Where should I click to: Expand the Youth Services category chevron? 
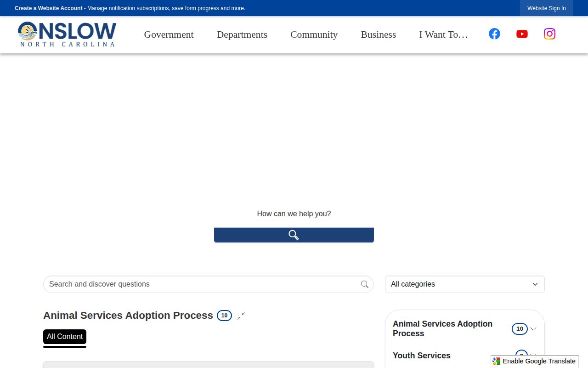533,356
